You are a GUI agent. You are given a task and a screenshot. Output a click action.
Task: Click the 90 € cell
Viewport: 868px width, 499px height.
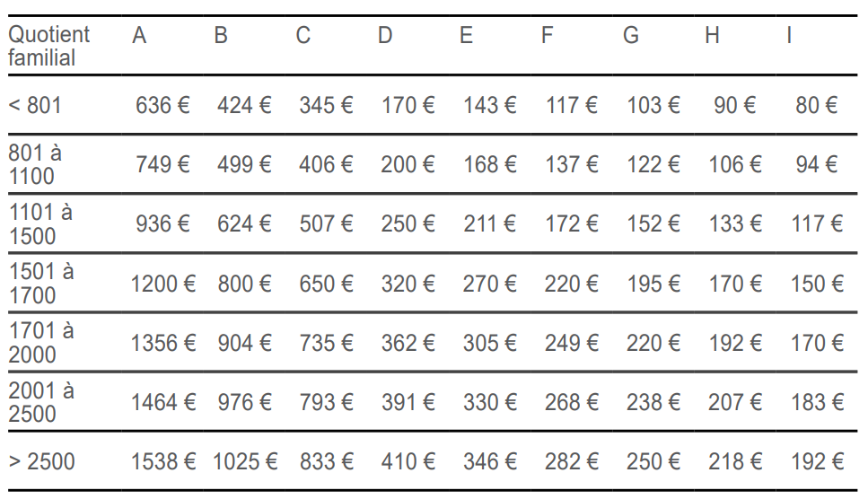[734, 105]
